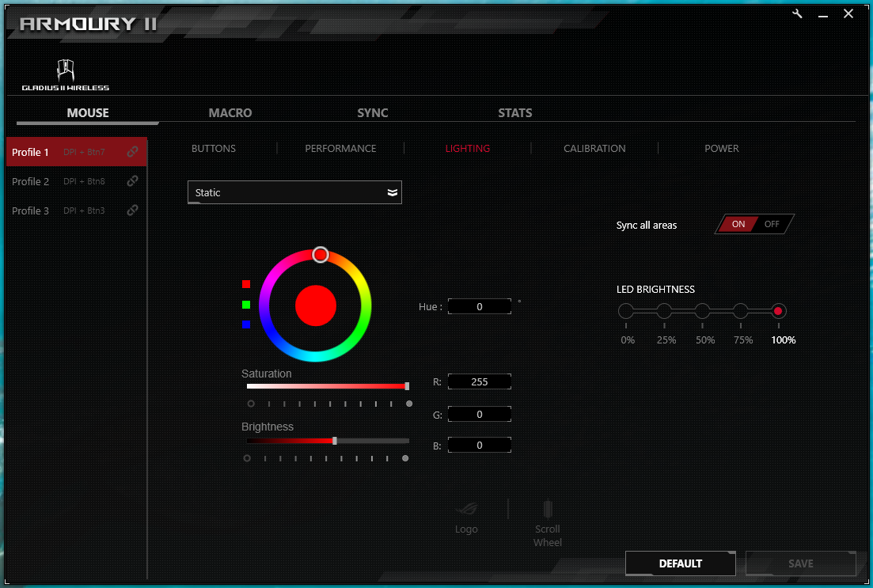
Task: Click the 100% brightness label
Action: click(x=784, y=340)
